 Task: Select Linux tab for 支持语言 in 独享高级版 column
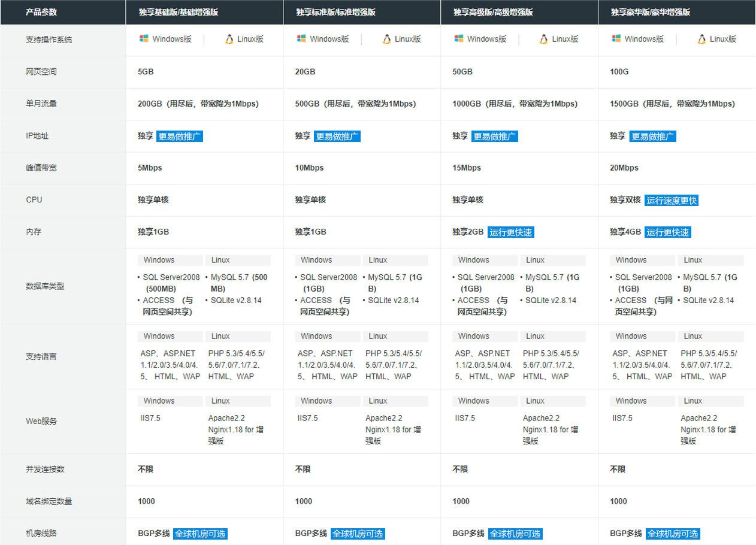(553, 336)
